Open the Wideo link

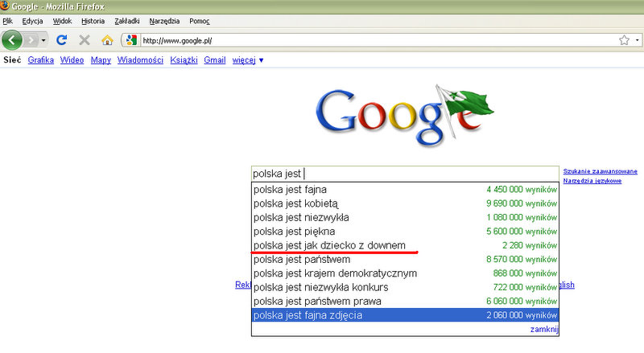pos(72,60)
